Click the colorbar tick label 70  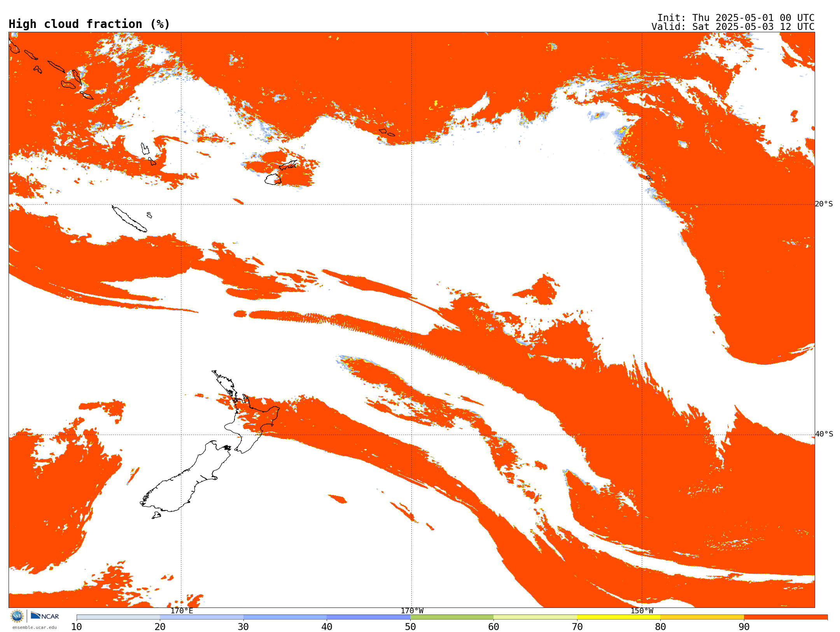(x=577, y=627)
